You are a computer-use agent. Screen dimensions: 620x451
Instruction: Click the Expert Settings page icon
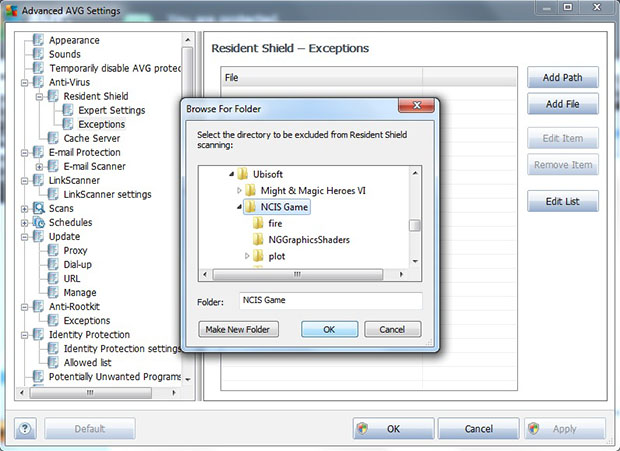click(x=68, y=110)
